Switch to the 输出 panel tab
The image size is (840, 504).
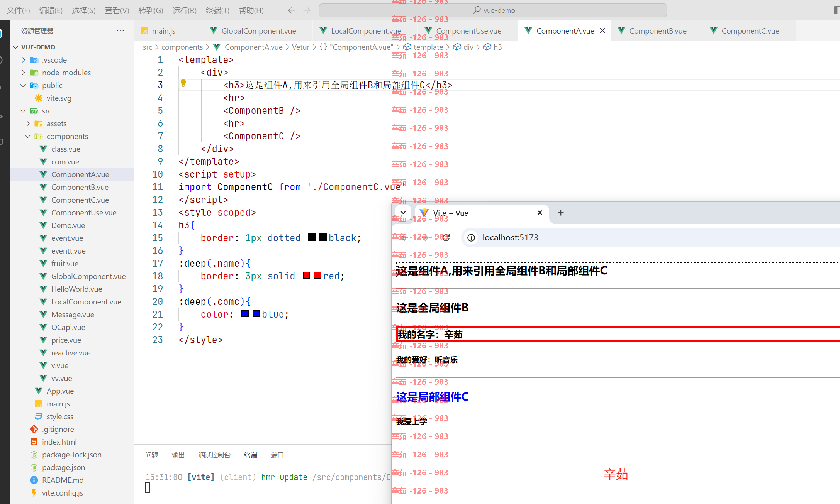(x=178, y=455)
